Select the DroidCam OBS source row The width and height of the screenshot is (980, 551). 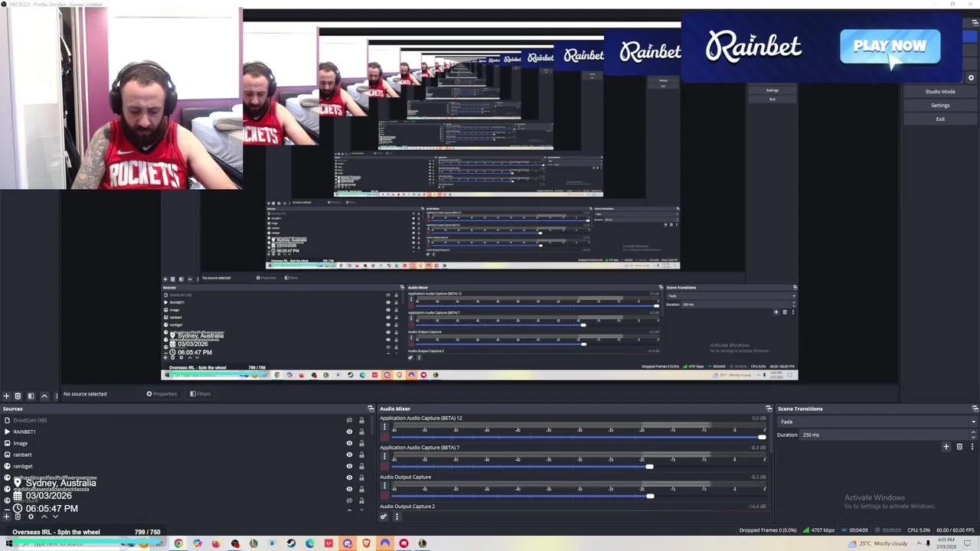click(174, 420)
